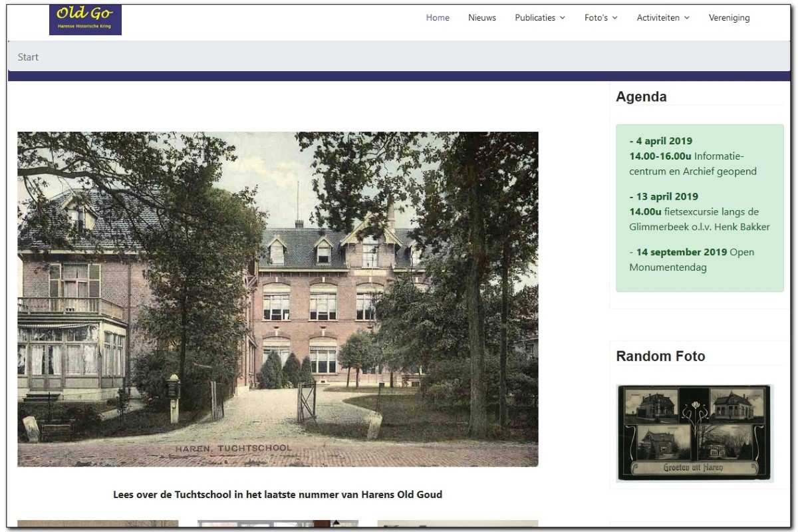Select the 4 april 2019 agenda entry

(693, 156)
